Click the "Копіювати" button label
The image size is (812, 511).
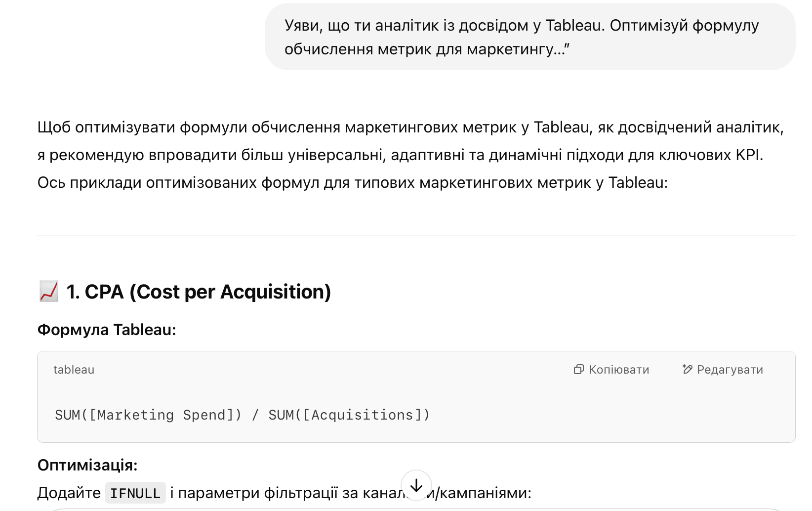point(619,370)
